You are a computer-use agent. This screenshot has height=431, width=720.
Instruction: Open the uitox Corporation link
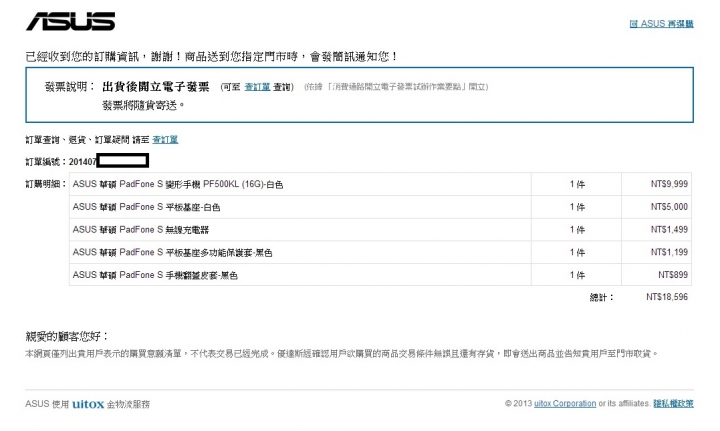565,403
